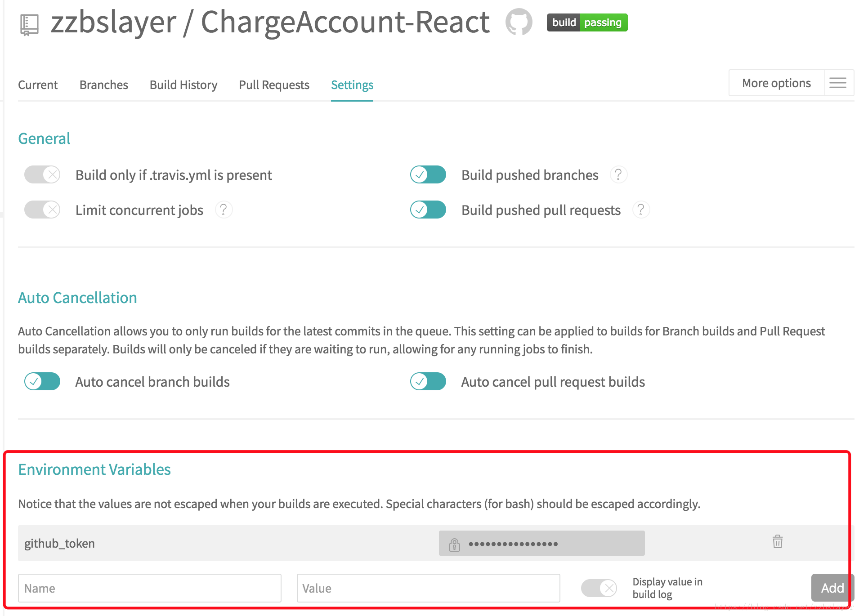Click the repository book icon
This screenshot has width=859, height=616.
pyautogui.click(x=29, y=25)
